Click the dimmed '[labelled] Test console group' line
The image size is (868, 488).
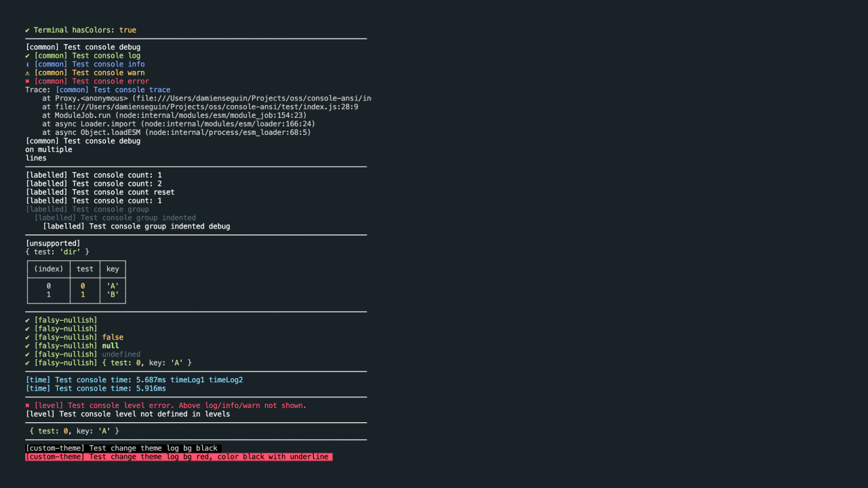tap(87, 209)
